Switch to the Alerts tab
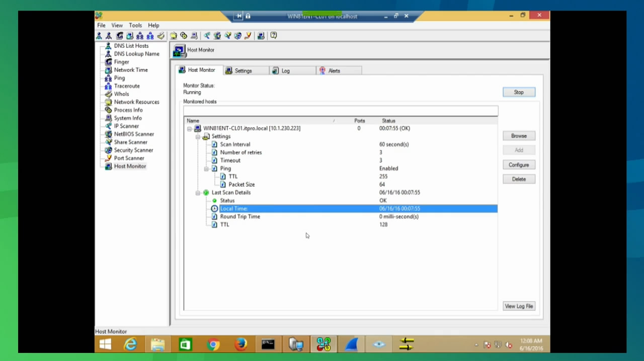The image size is (644, 361). tap(339, 71)
